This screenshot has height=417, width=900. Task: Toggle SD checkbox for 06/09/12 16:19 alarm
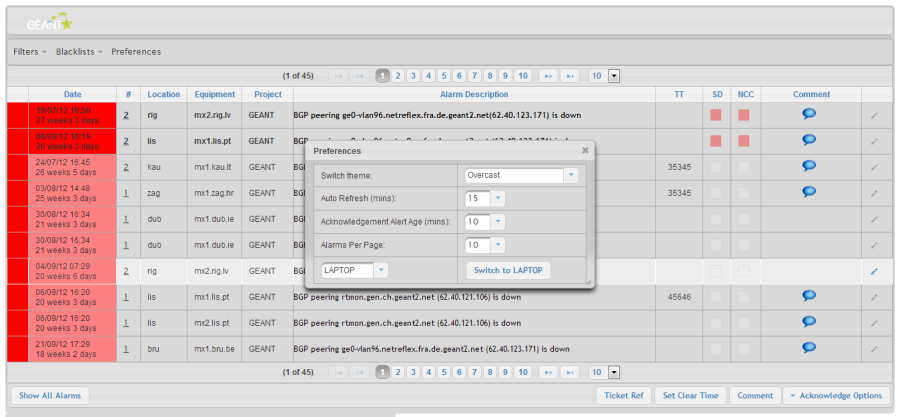(716, 141)
